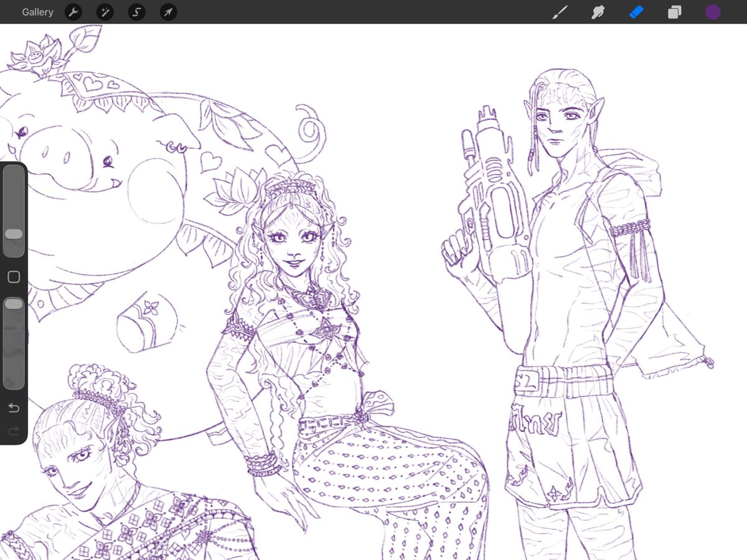Select the Brush tool
This screenshot has width=747, height=560.
[560, 12]
